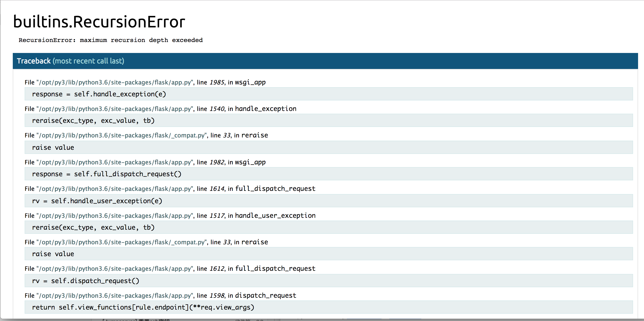The width and height of the screenshot is (644, 321).
Task: Click File line 1985 in wsgi_app frame
Action: (x=145, y=82)
